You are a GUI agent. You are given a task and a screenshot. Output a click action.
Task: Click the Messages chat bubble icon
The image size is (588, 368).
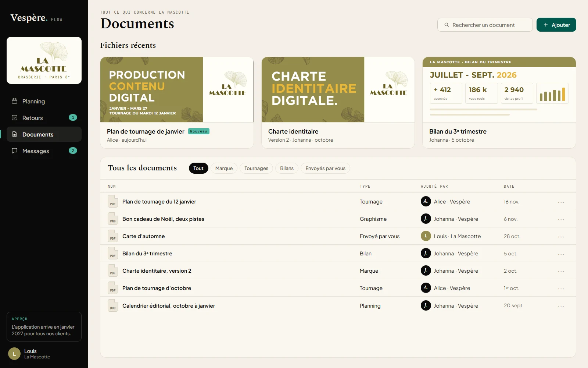(x=15, y=151)
